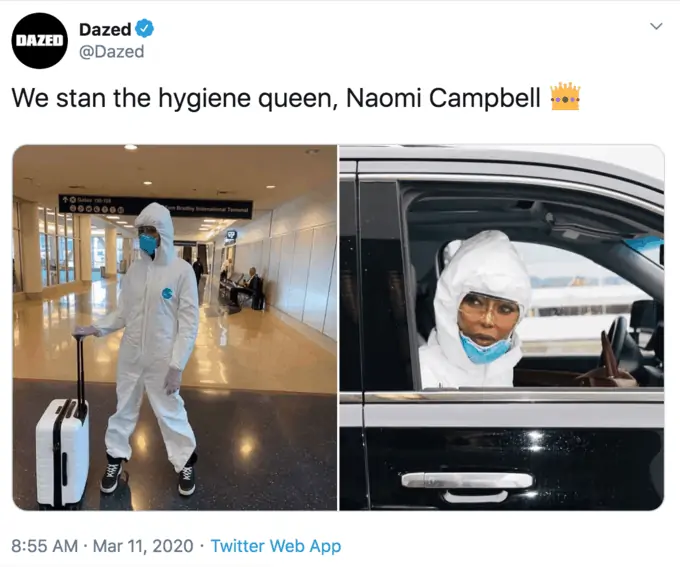
Task: Click the blue logo on white suit
Action: pos(167,294)
